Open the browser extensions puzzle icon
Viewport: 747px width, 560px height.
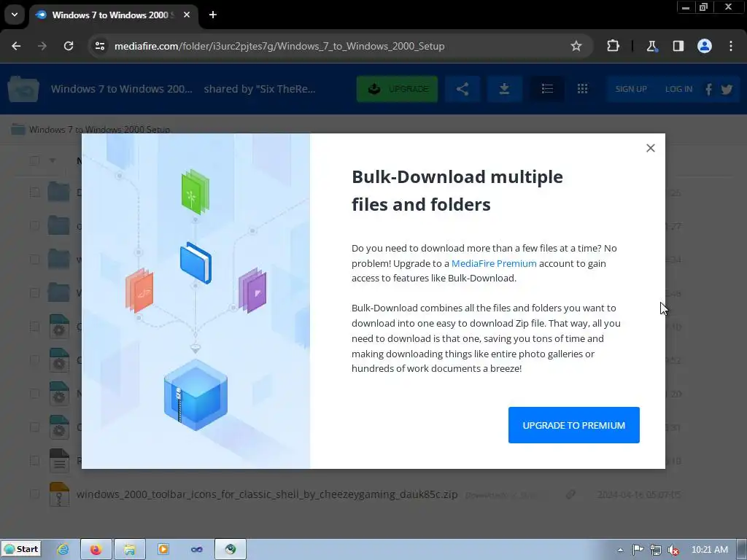coord(613,46)
